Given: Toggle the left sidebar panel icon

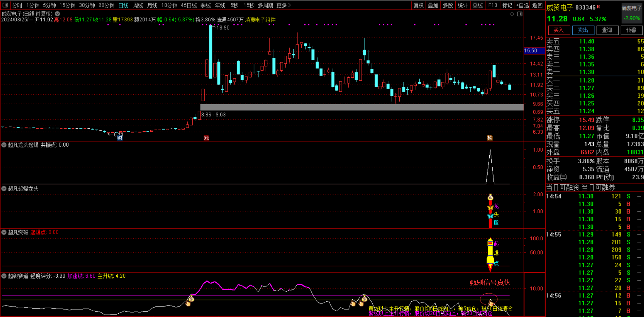Looking at the screenshot, I should [5, 5].
